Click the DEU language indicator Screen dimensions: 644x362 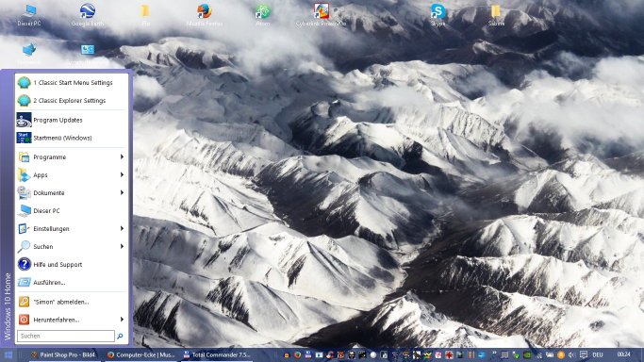click(598, 354)
